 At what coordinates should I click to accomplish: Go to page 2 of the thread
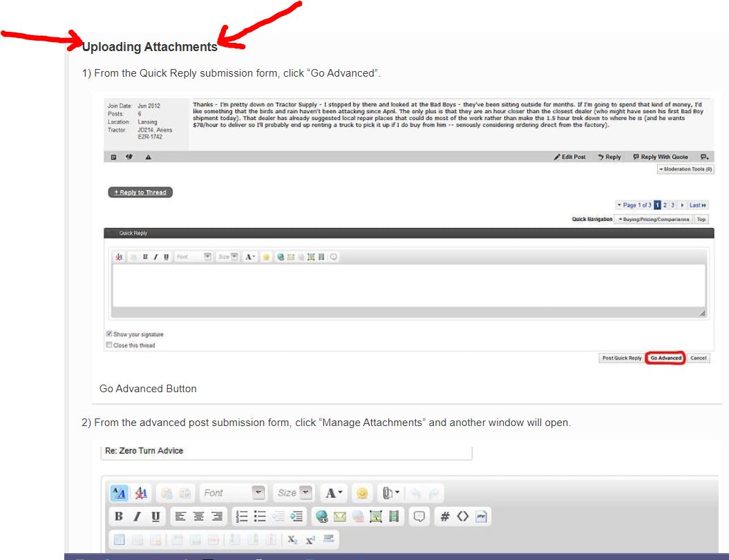665,205
